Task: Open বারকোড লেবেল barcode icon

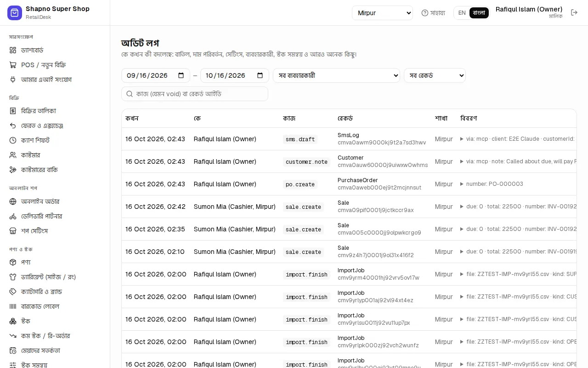Action: click(x=13, y=306)
